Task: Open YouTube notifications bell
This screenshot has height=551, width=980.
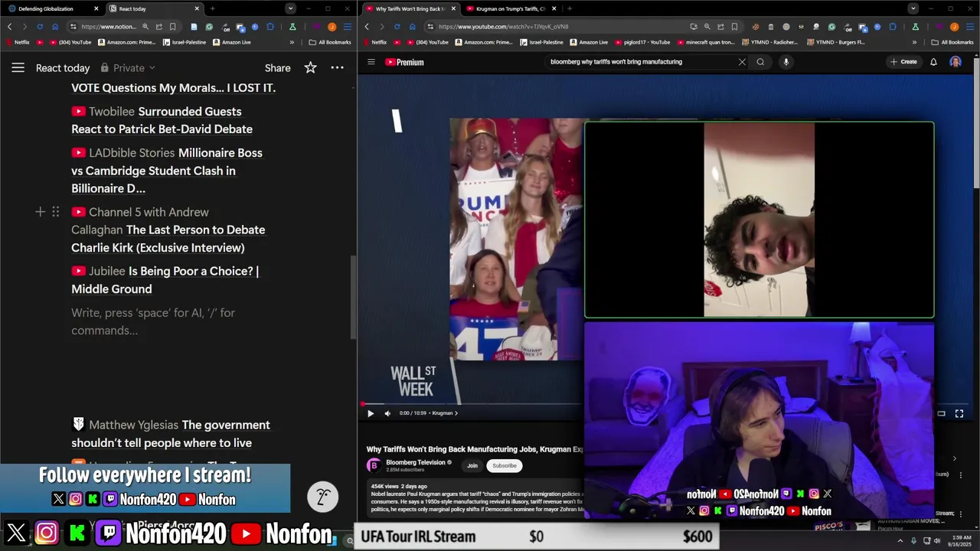Action: 933,62
